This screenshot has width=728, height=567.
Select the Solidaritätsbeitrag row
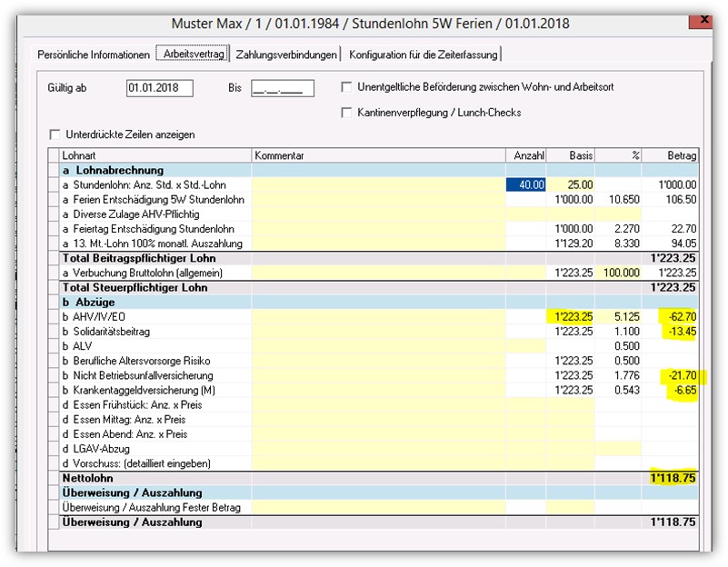pos(150,332)
